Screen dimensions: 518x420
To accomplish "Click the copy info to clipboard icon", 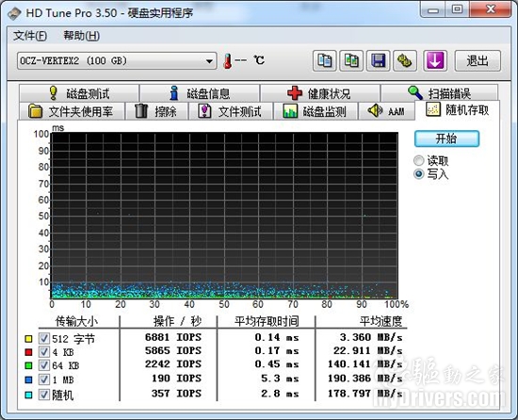I will (325, 61).
